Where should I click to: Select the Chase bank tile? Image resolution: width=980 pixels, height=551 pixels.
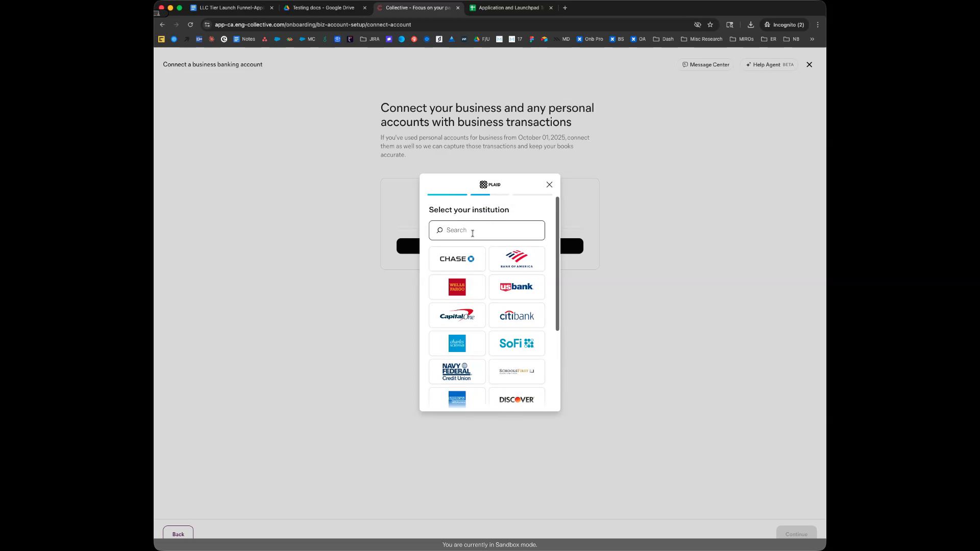point(457,259)
